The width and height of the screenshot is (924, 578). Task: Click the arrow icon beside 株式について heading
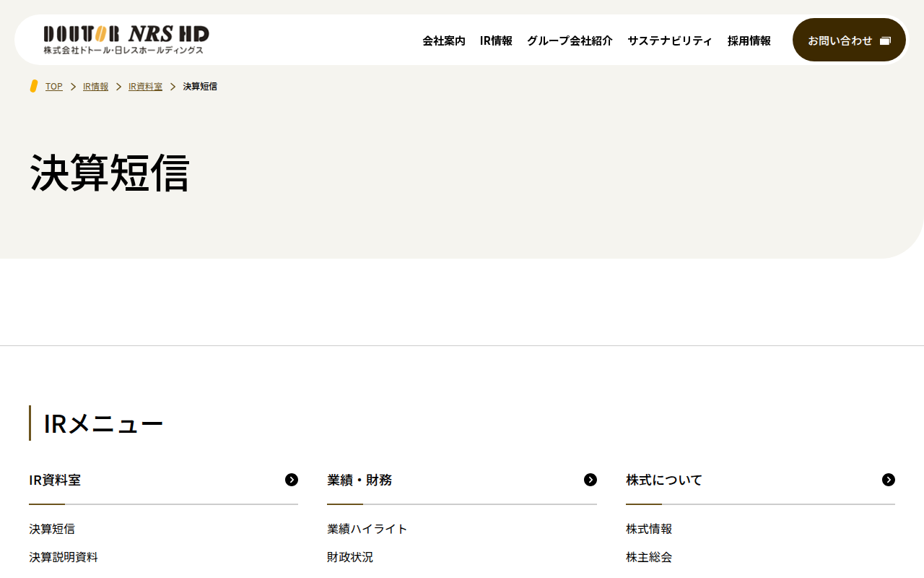(889, 480)
